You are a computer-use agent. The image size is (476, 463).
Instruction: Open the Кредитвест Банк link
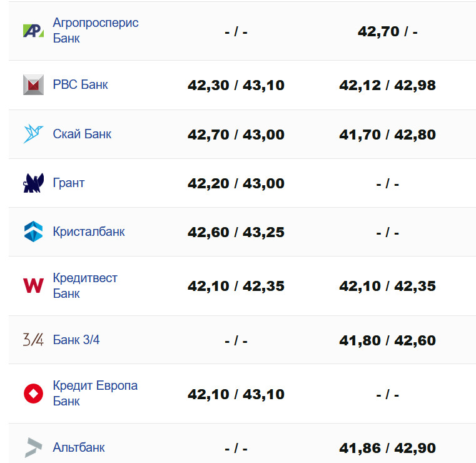click(85, 286)
